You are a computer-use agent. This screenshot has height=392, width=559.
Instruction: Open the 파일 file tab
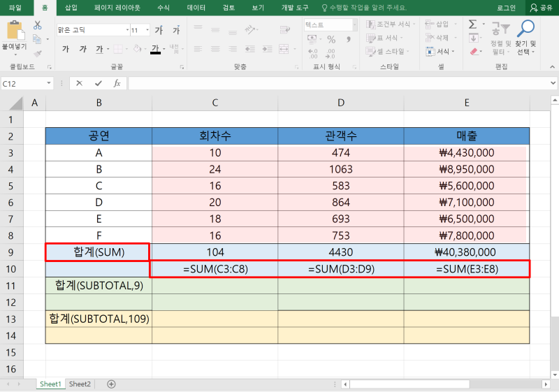pyautogui.click(x=15, y=8)
